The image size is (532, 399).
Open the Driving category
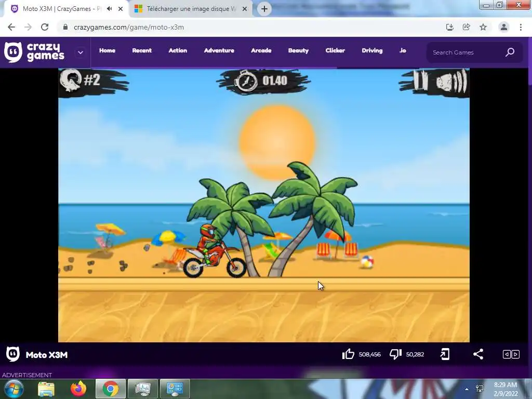(372, 50)
